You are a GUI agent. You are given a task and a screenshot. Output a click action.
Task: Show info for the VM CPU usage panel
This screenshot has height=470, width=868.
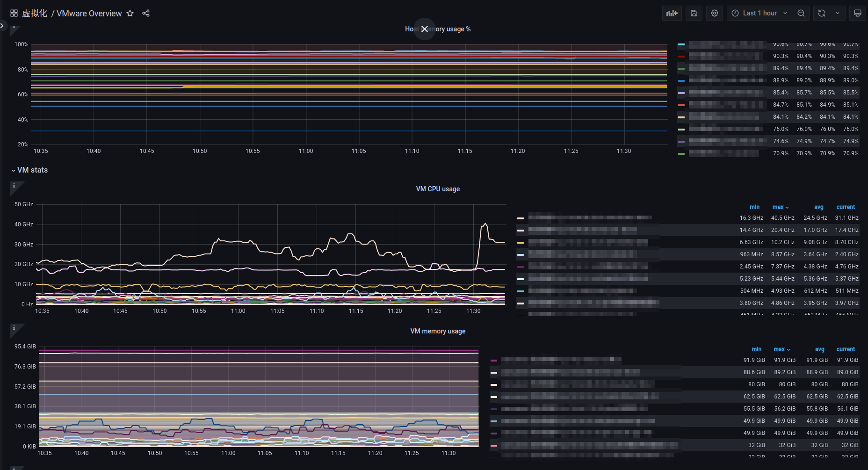(x=14, y=186)
